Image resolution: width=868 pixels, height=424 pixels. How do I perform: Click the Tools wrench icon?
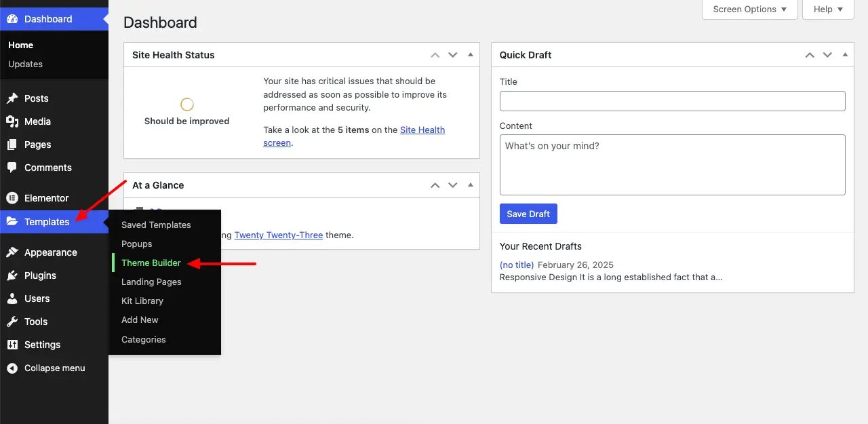point(12,322)
